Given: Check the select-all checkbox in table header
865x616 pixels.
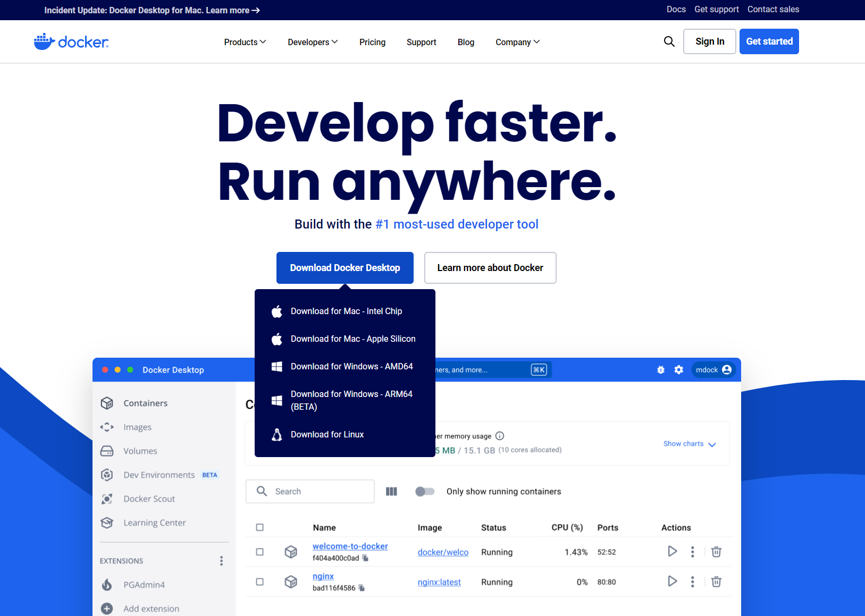Looking at the screenshot, I should (x=259, y=527).
